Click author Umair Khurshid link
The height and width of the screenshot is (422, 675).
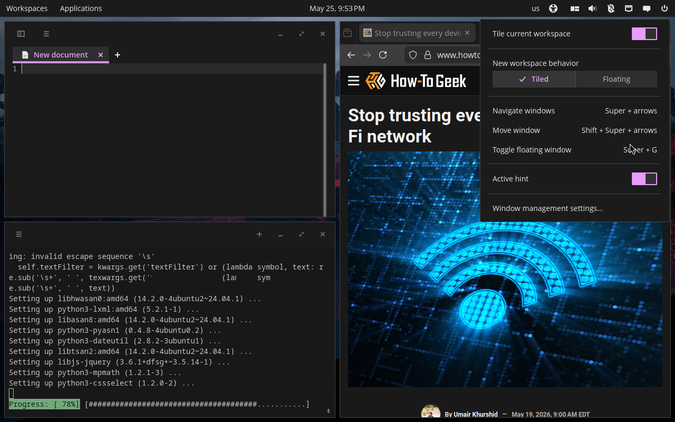tap(475, 414)
